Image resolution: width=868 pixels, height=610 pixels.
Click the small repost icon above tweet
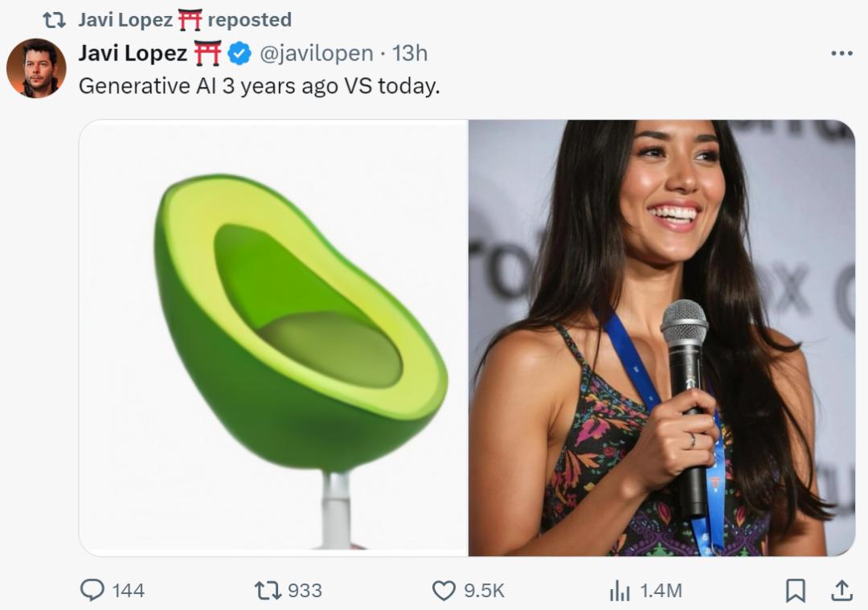click(54, 19)
